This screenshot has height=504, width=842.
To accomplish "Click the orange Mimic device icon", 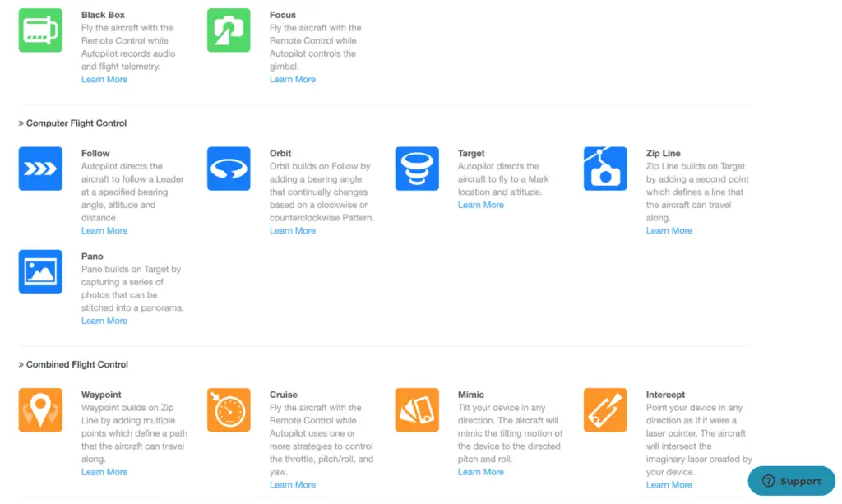I will (417, 410).
